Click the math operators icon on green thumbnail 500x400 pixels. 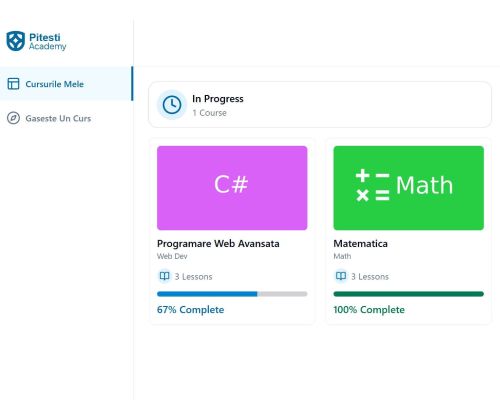pos(372,185)
